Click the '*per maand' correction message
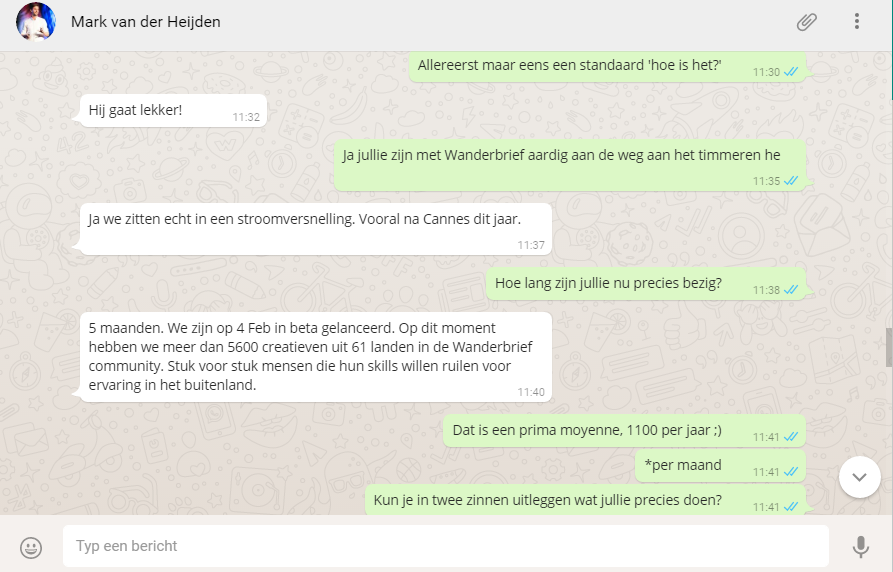The height and width of the screenshot is (572, 893). tap(720, 465)
